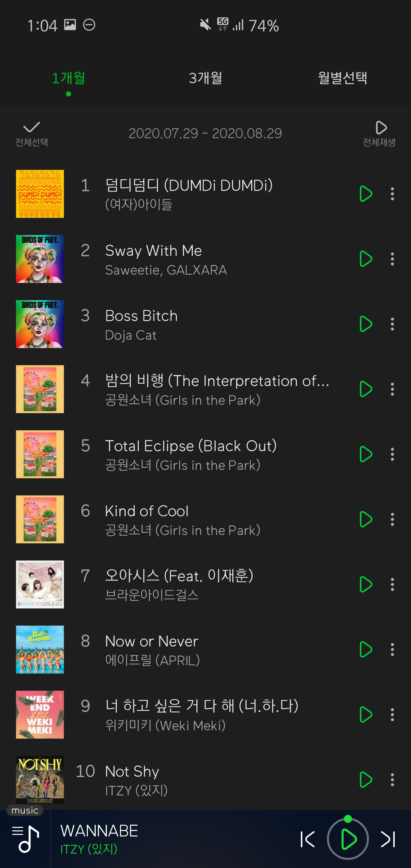Play the song Sway With Me
The image size is (411, 868).
pos(366,259)
